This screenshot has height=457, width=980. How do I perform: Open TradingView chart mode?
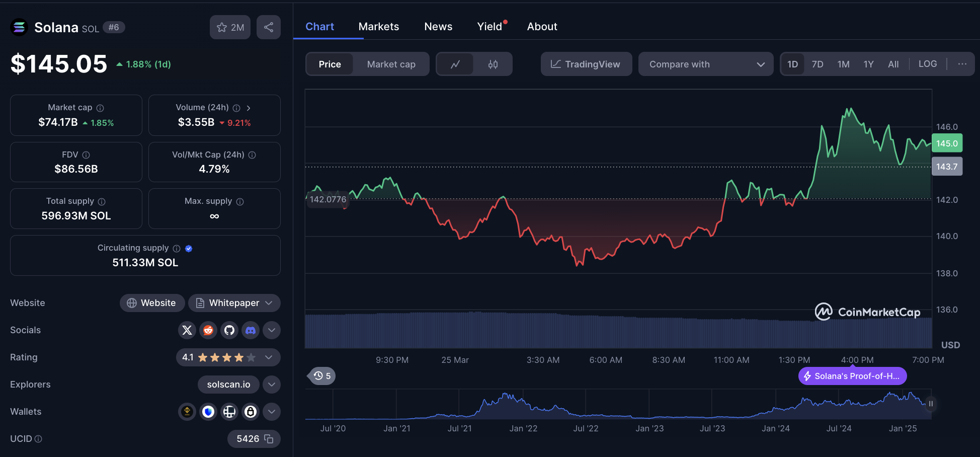(586, 64)
